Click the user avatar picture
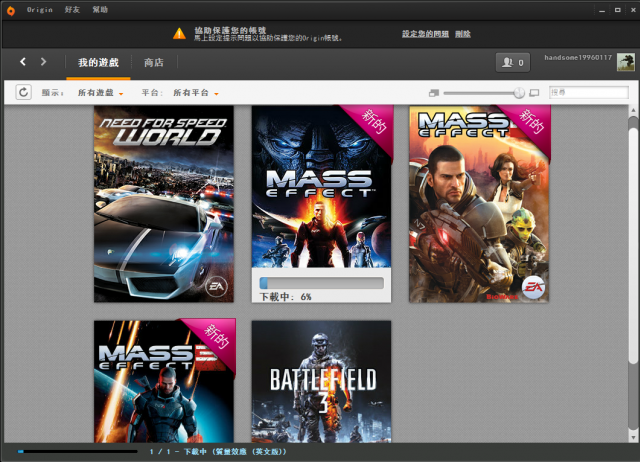 (626, 62)
